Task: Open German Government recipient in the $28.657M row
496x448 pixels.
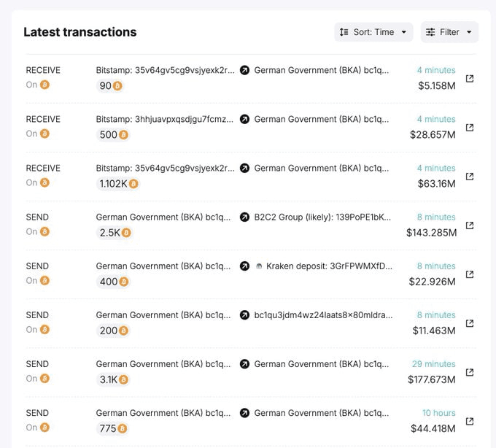Action: 322,119
